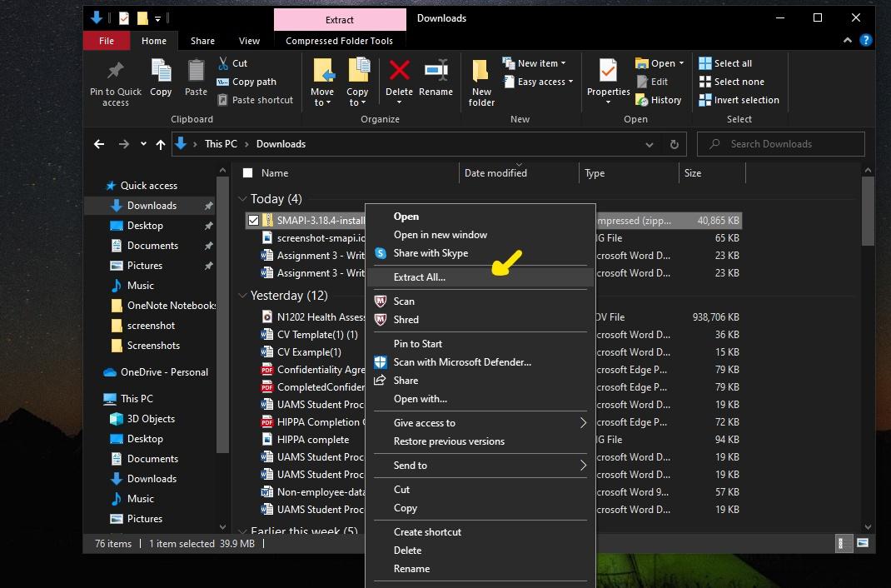Click the red Delete icon in Organize
Viewport: 891px width, 588px height.
(399, 72)
